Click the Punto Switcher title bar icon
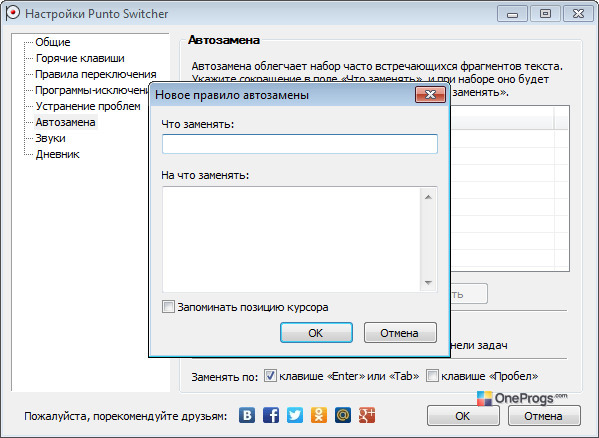Viewport: 599px width, 438px height. (12, 13)
